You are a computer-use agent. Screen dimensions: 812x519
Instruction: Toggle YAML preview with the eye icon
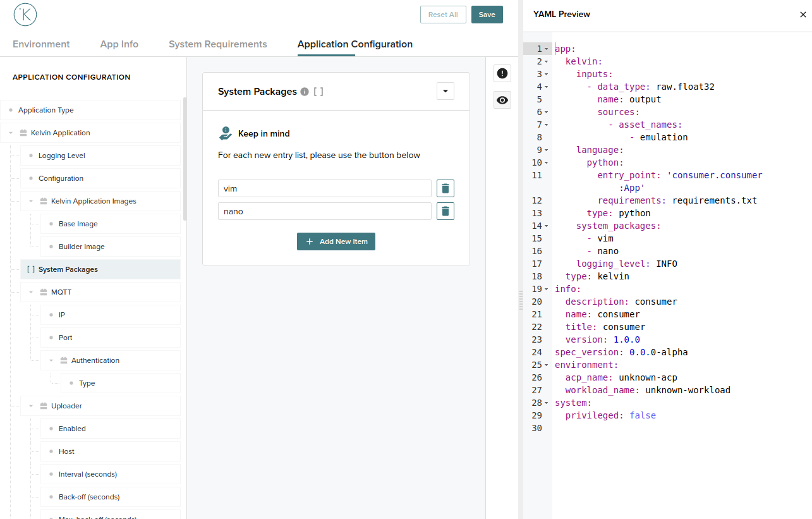click(x=502, y=100)
